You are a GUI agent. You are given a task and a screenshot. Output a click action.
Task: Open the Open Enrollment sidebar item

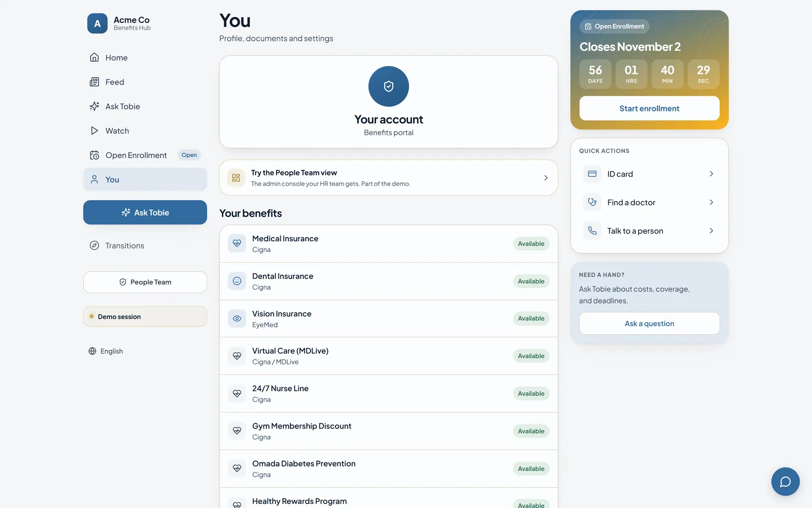pos(145,155)
